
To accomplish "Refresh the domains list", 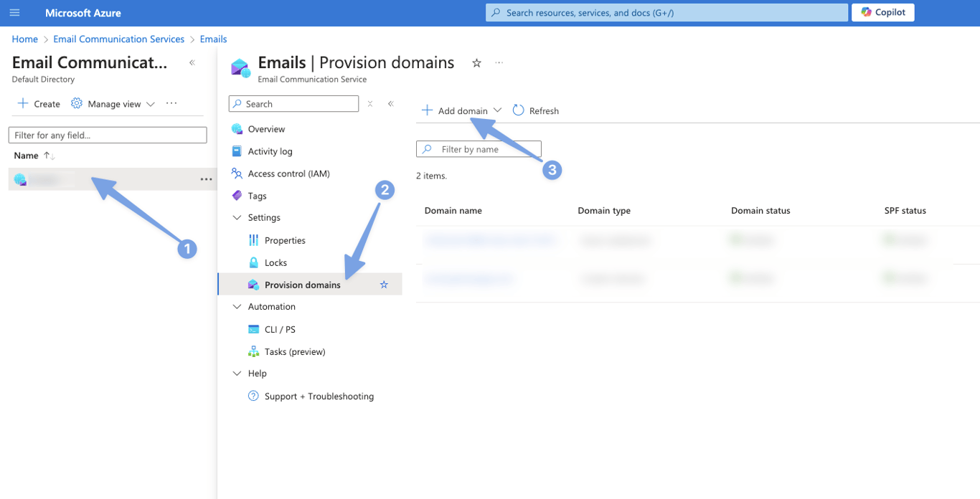I will coord(536,110).
